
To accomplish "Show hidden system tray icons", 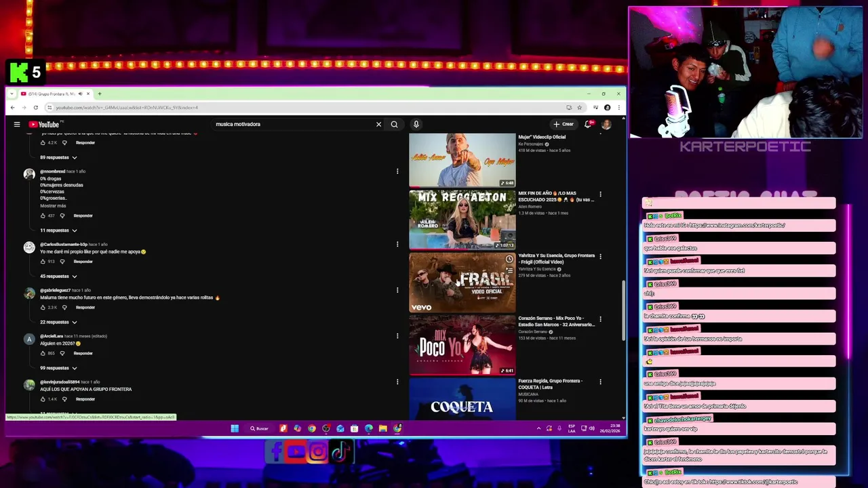I will point(539,428).
